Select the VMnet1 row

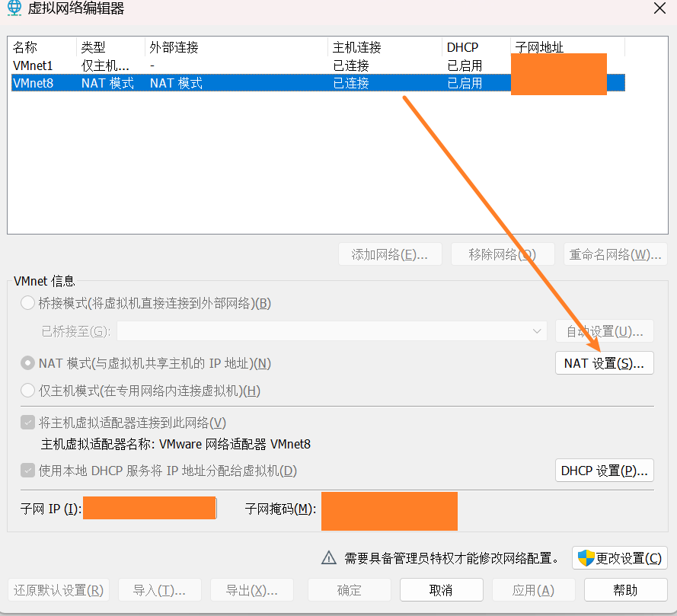[318, 65]
